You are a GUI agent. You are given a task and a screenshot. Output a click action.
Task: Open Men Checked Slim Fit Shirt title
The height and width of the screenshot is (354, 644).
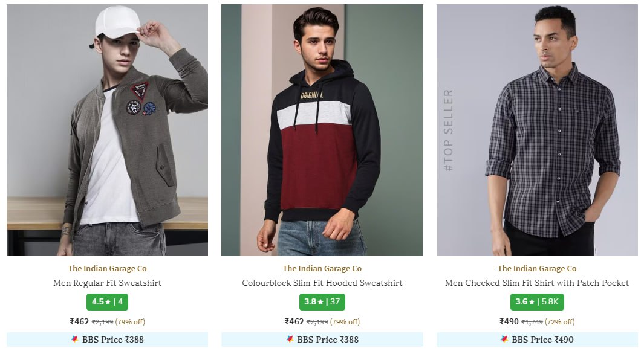(x=536, y=283)
